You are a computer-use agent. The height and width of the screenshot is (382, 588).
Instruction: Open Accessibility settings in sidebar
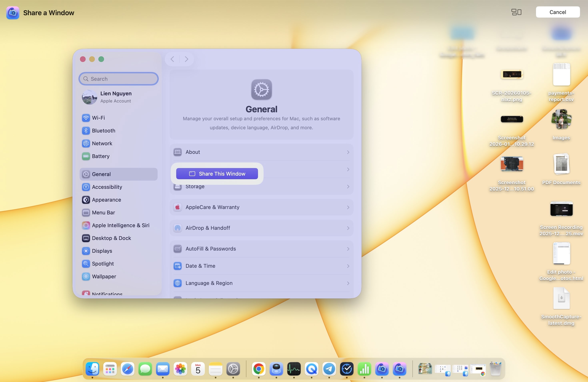(119, 187)
